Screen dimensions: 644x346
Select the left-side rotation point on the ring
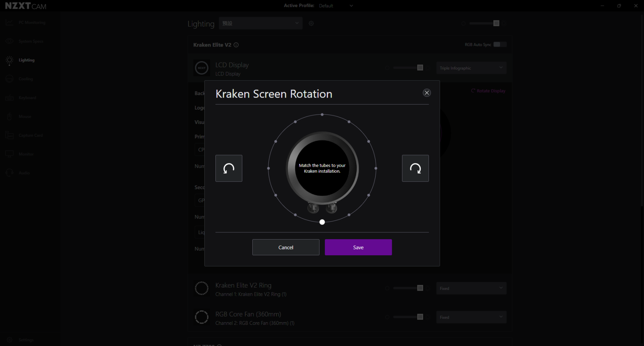tap(268, 168)
